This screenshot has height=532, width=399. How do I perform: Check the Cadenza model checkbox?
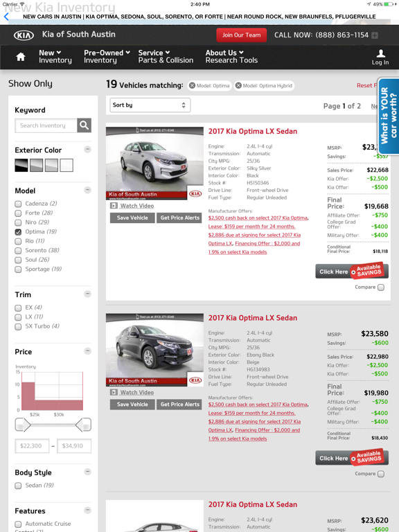(18, 204)
